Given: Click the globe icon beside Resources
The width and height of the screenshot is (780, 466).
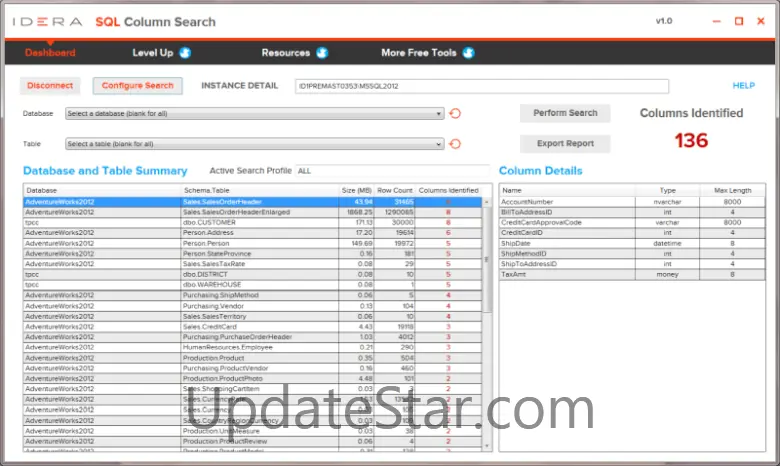Looking at the screenshot, I should [x=322, y=53].
